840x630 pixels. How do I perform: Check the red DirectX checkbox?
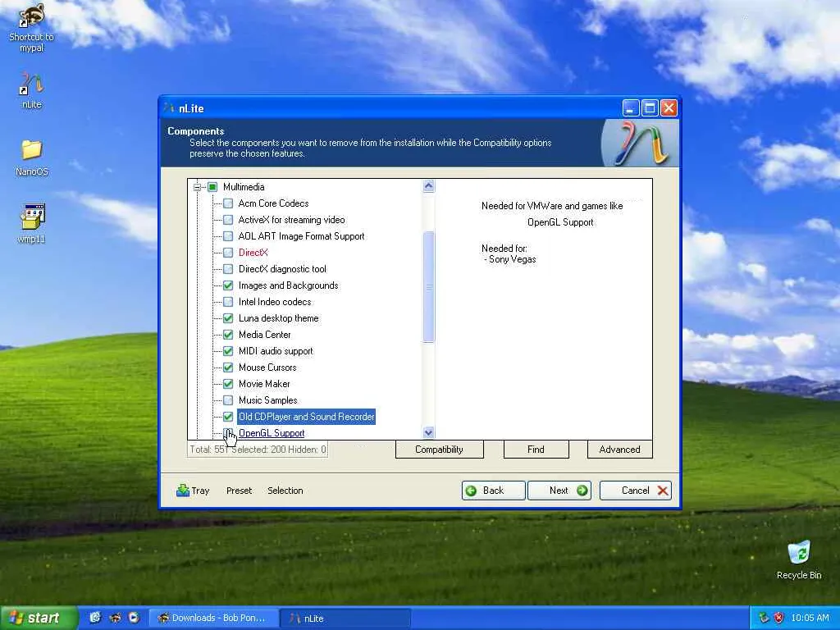click(x=228, y=253)
